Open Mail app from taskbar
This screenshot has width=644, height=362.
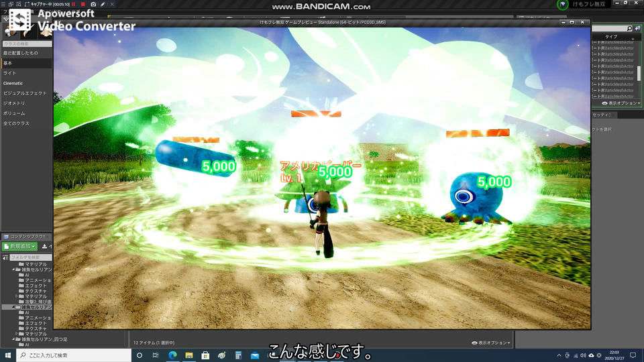[x=255, y=355]
